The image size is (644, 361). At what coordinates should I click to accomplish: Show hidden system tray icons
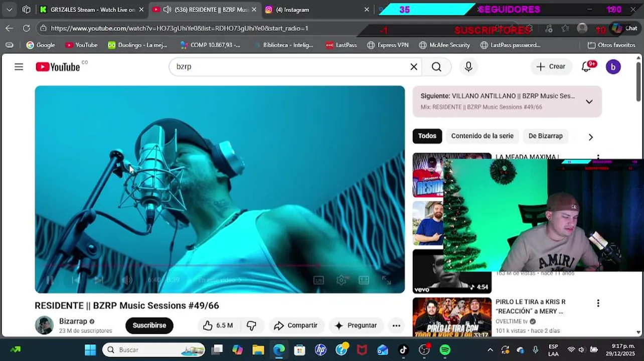490,350
